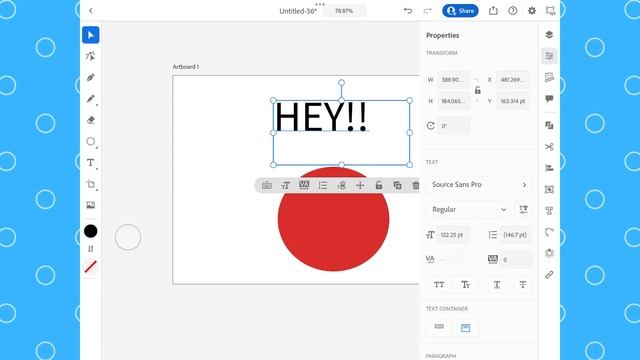This screenshot has width=640, height=360.
Task: Edit the height H field
Action: pyautogui.click(x=453, y=101)
